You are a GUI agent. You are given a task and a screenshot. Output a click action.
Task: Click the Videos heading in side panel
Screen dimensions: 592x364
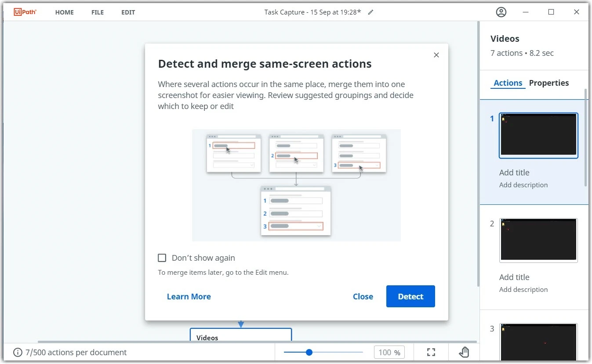coord(505,39)
